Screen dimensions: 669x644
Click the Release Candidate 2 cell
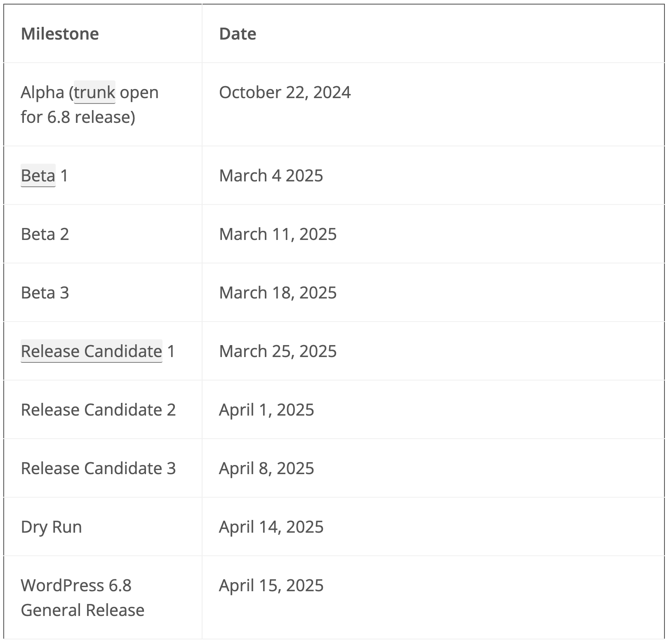(x=98, y=410)
